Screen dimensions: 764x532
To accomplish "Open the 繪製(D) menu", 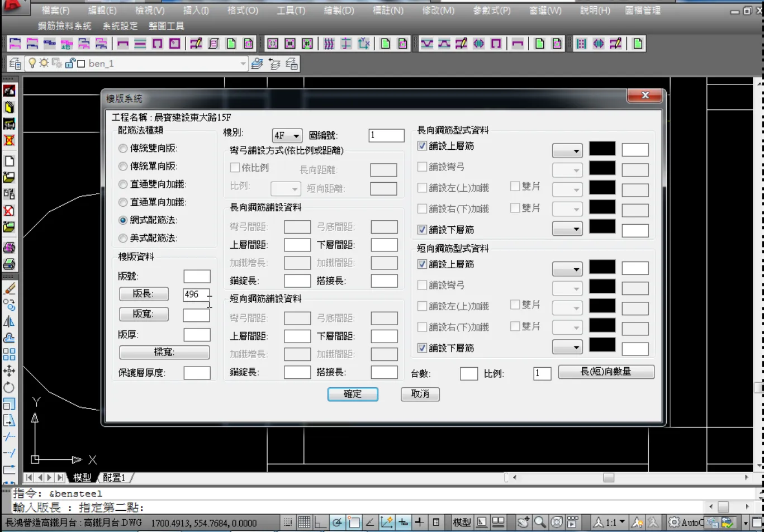I will (339, 11).
